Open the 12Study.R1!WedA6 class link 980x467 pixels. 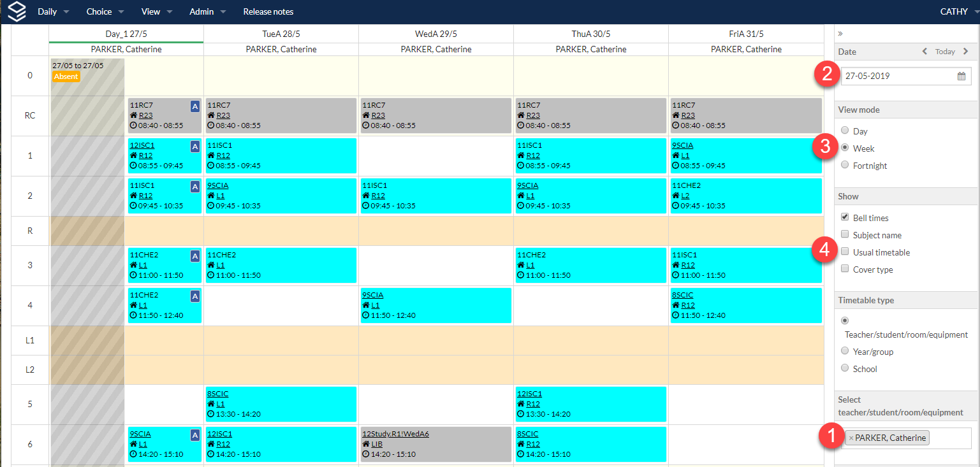tap(395, 434)
